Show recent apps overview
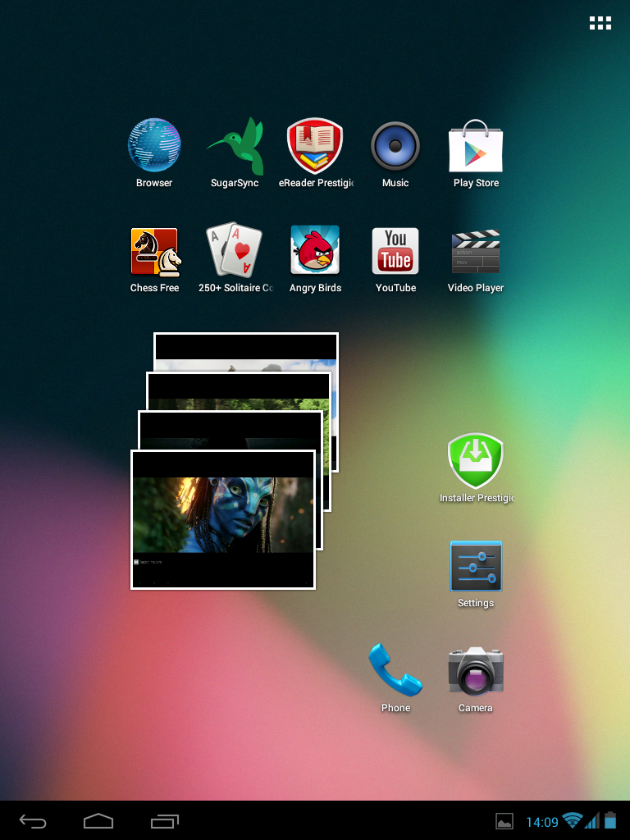Image resolution: width=630 pixels, height=840 pixels. coord(164,820)
